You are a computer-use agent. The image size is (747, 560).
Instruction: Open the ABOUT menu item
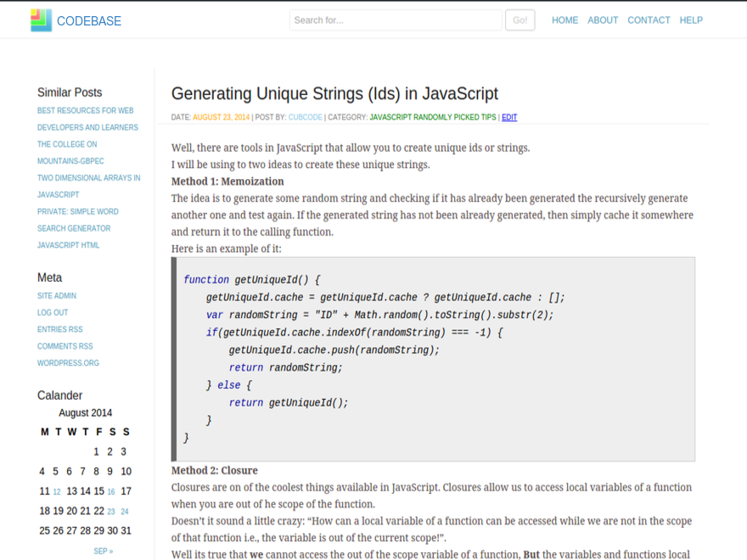[x=602, y=20]
